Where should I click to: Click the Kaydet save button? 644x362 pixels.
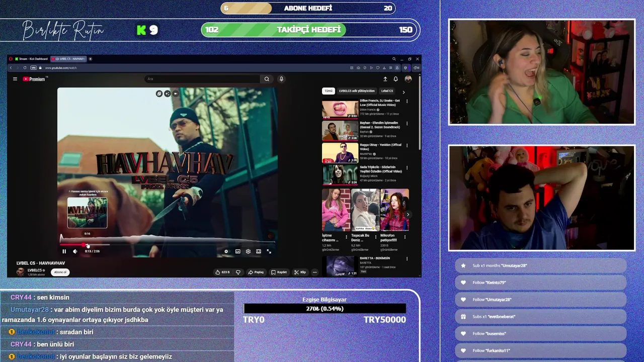(x=279, y=272)
